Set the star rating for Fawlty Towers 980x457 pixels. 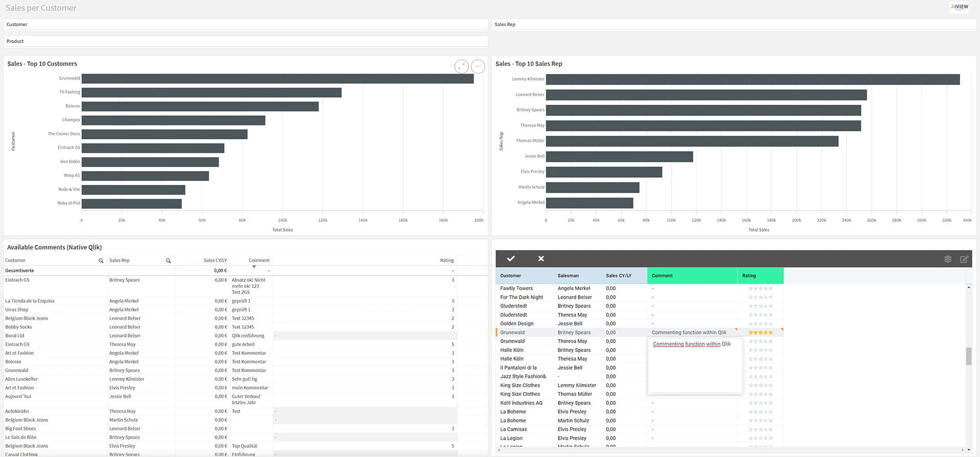tap(761, 288)
